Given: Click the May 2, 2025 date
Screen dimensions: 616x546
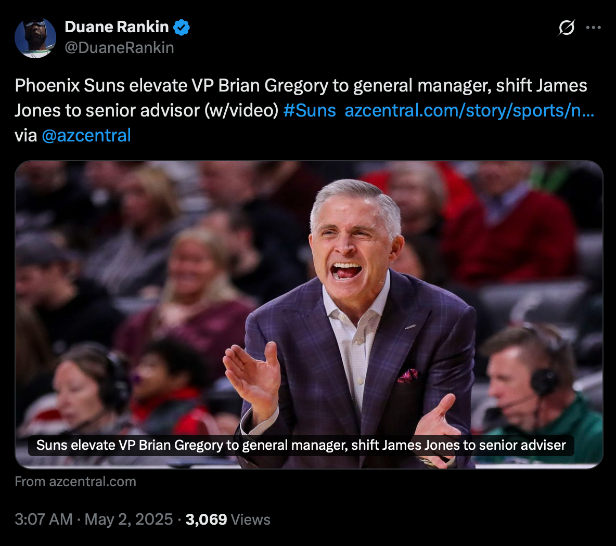Looking at the screenshot, I should [x=128, y=520].
